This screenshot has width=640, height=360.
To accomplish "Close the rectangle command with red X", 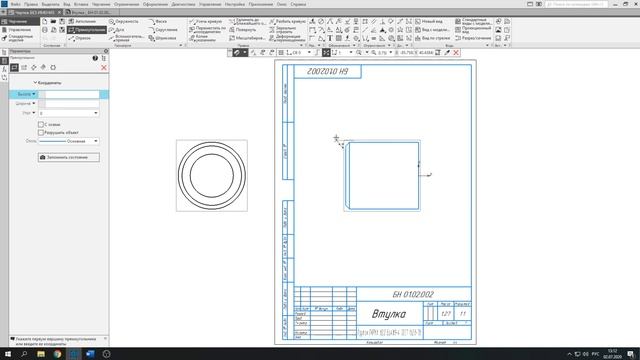I will click(x=104, y=67).
